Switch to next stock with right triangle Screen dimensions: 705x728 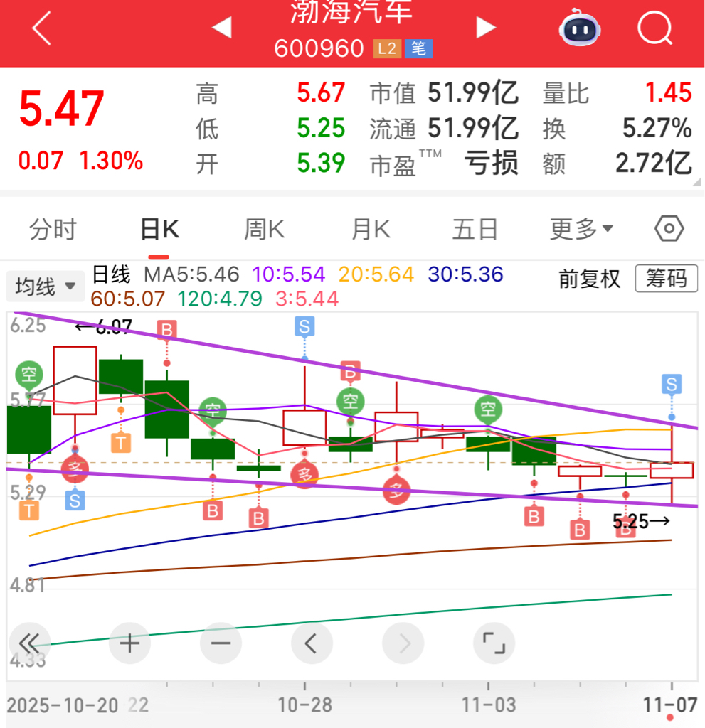click(486, 28)
